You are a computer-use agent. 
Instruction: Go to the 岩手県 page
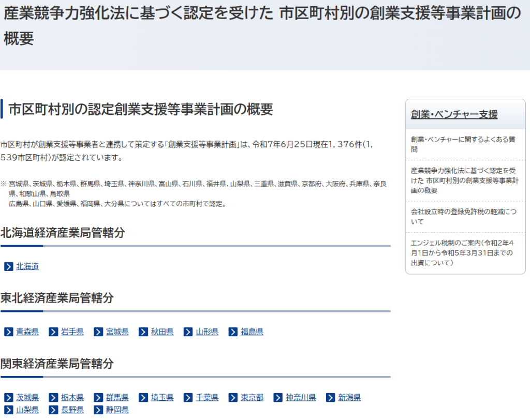[x=72, y=332]
